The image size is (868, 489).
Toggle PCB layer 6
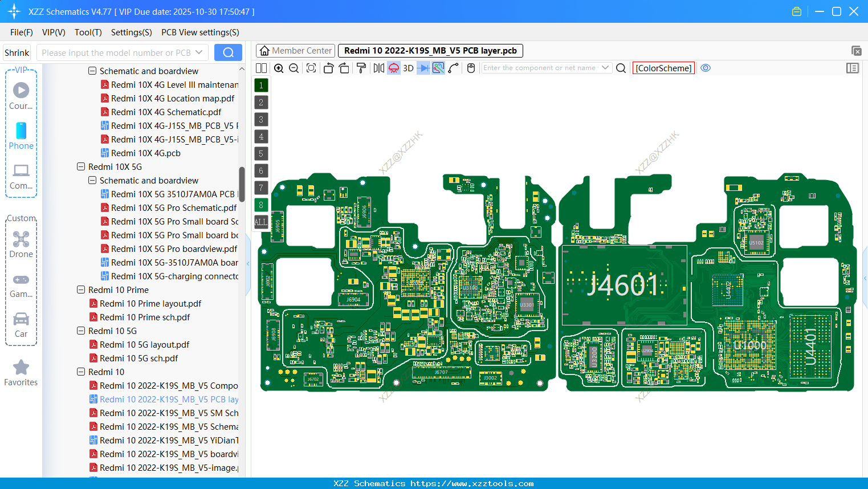[x=261, y=171]
